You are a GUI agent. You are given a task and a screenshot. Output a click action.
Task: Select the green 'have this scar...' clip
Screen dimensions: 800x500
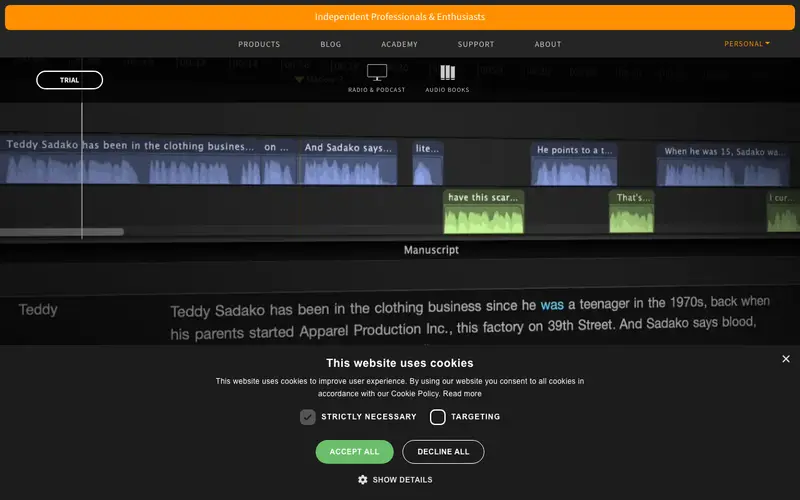(483, 212)
